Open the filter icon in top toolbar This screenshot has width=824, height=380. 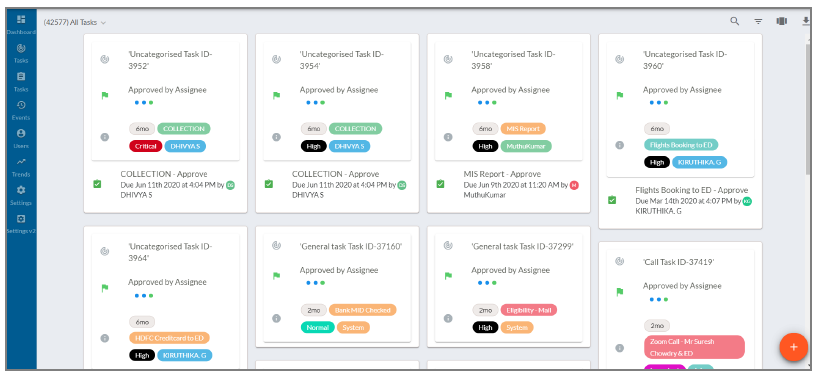758,22
